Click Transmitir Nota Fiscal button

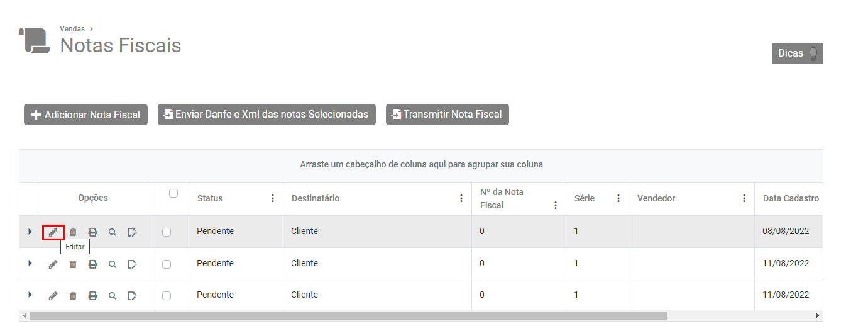[x=447, y=115]
